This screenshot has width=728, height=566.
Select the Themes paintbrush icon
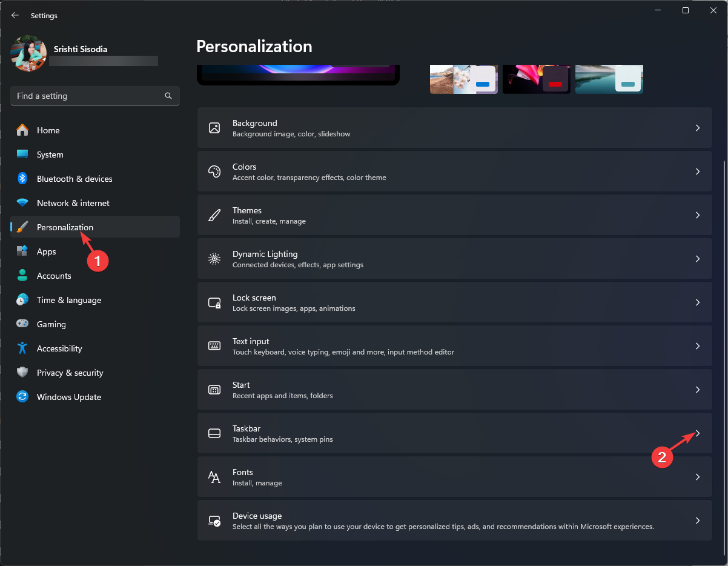[x=214, y=215]
